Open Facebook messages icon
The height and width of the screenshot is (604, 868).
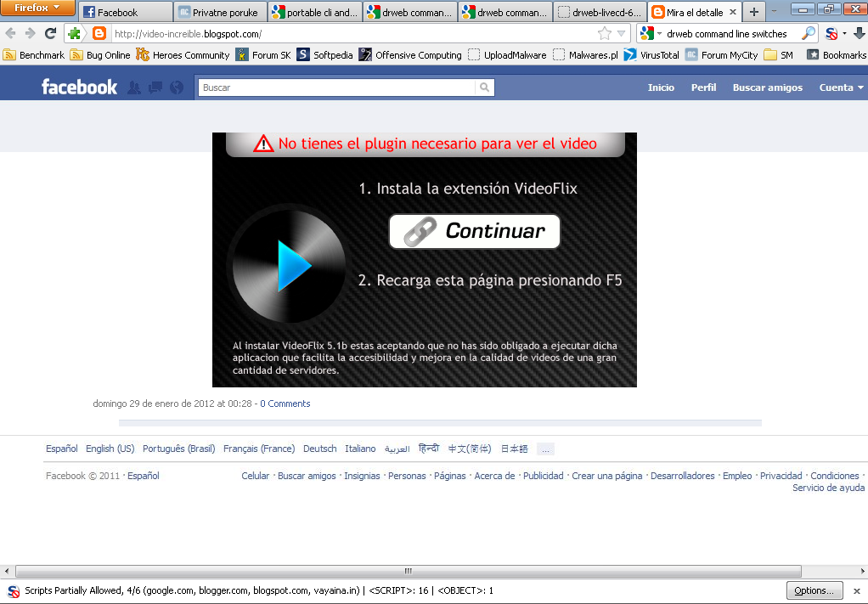[155, 87]
